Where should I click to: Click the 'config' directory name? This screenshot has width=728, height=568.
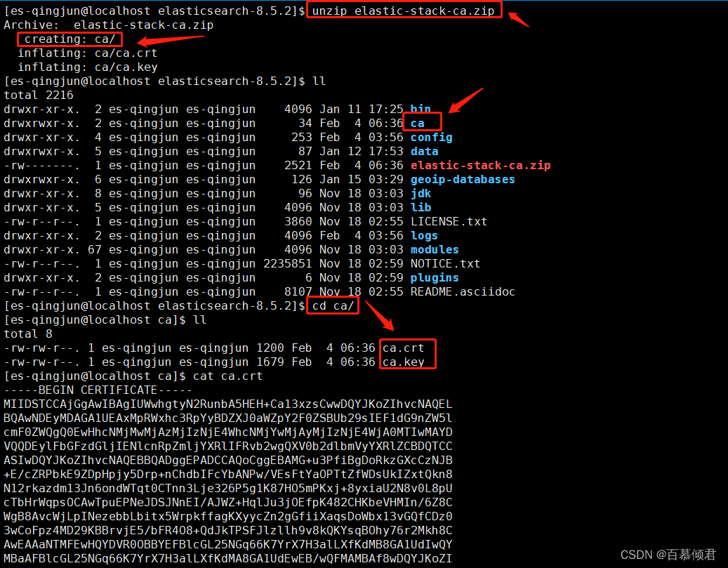(431, 138)
